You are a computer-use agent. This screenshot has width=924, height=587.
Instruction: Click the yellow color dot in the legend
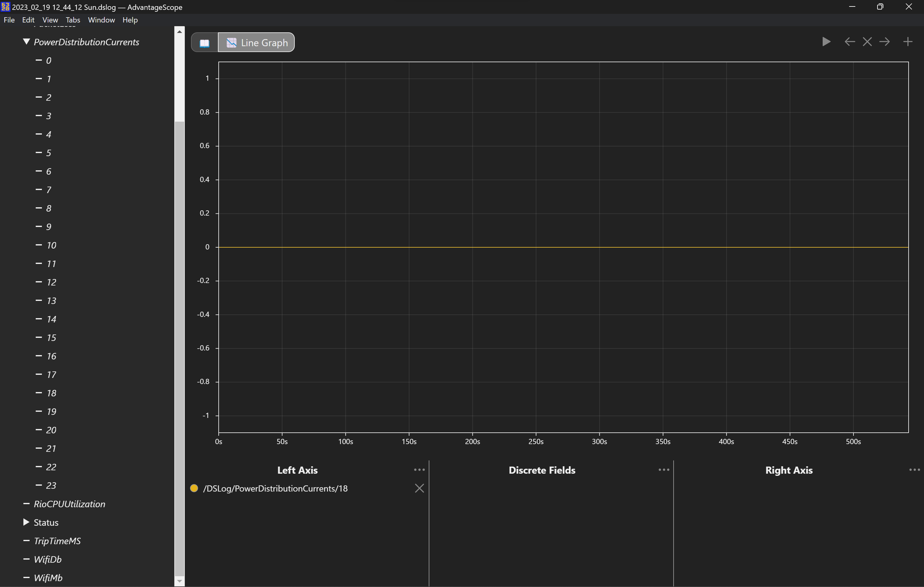point(194,488)
